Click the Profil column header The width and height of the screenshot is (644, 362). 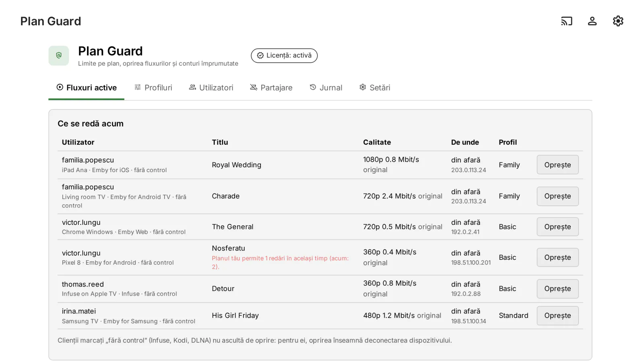pos(508,142)
